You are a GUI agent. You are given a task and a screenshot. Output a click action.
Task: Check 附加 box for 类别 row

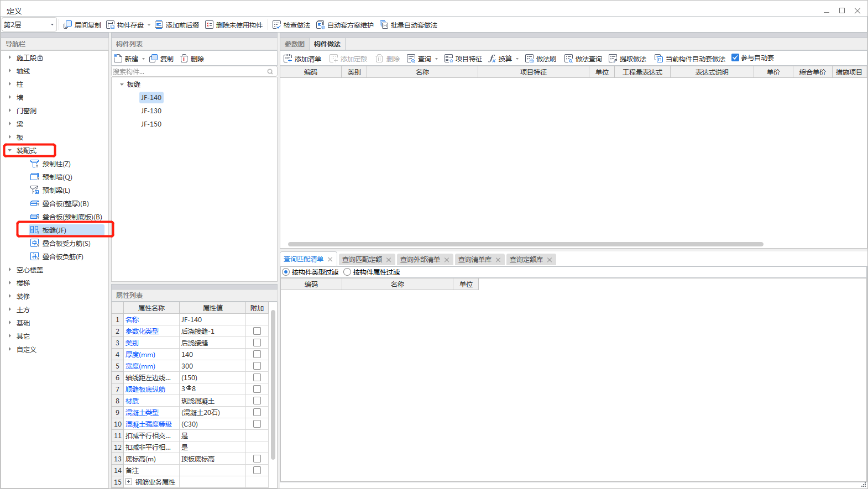257,343
